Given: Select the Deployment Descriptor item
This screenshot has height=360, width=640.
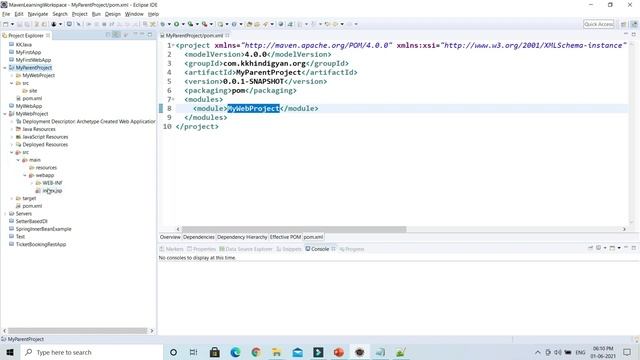Looking at the screenshot, I should click(89, 122).
